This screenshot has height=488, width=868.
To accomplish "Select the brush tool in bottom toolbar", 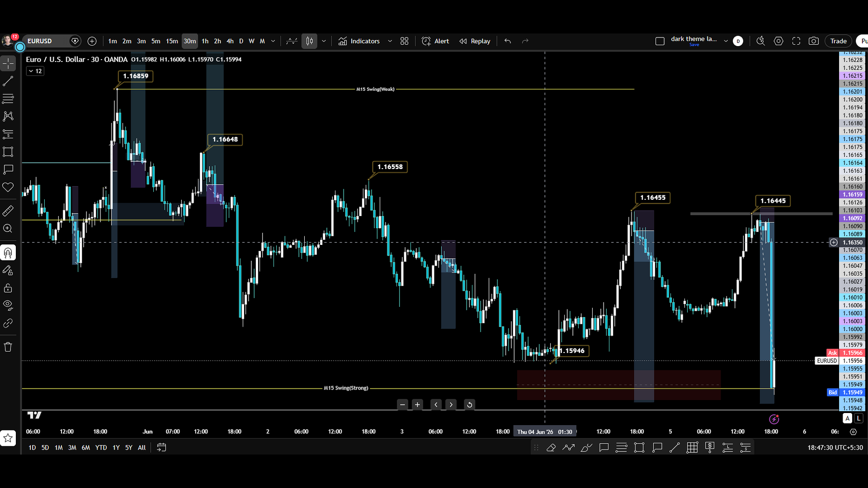I will 586,448.
